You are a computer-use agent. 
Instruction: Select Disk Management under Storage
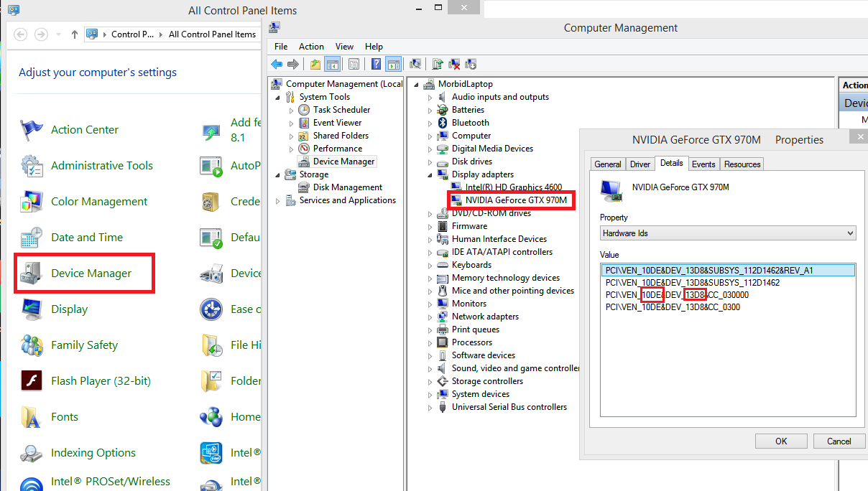click(x=347, y=187)
